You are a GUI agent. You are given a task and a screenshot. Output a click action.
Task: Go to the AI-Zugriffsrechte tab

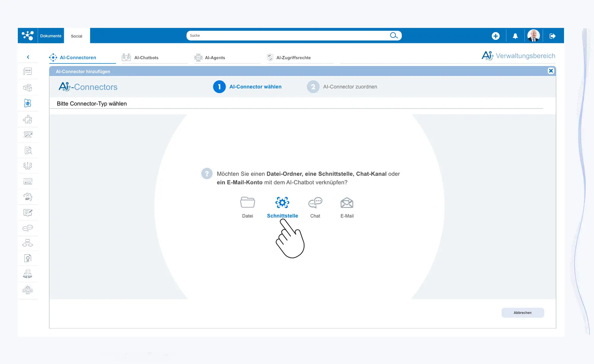[x=293, y=58]
